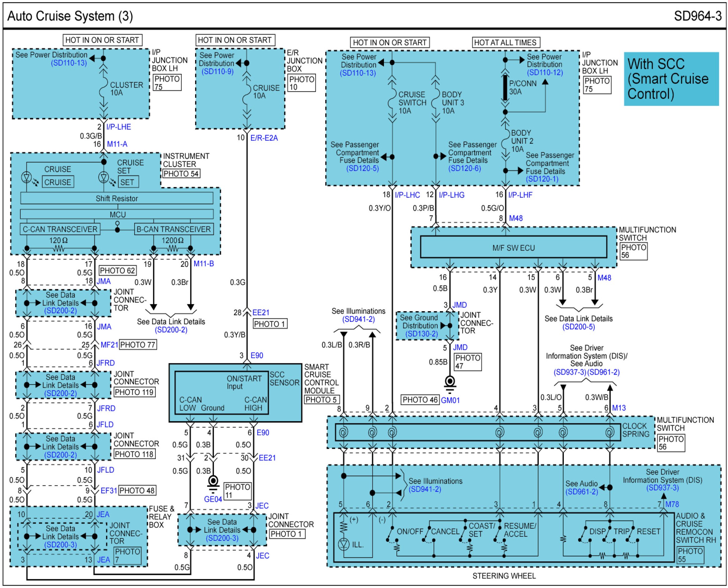Click the E/R-E2A connector label
The height and width of the screenshot is (588, 728).
[x=264, y=138]
